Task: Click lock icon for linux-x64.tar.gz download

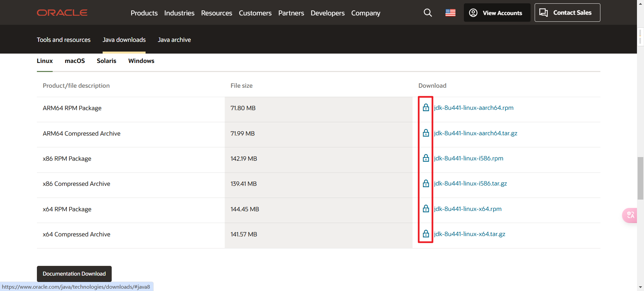Action: point(426,234)
